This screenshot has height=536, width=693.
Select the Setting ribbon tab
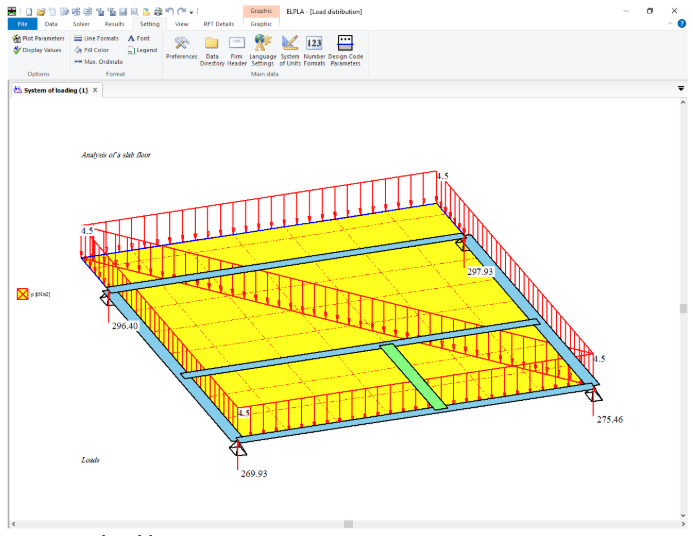pyautogui.click(x=149, y=24)
